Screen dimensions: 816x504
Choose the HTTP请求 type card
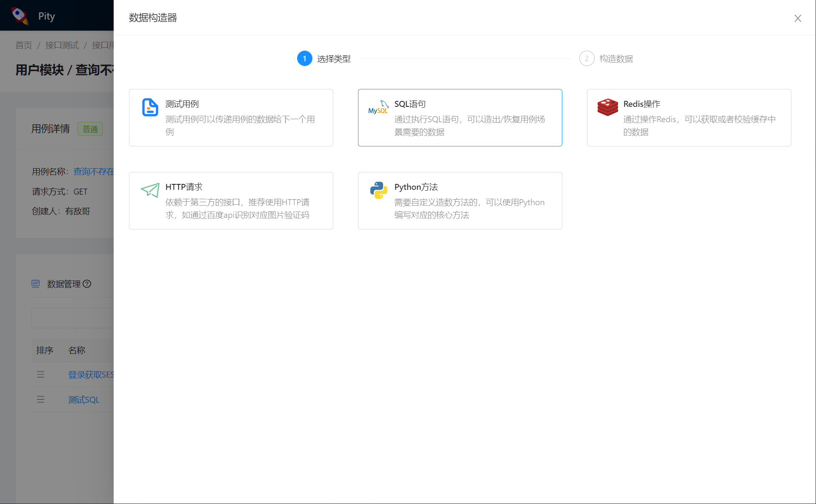pyautogui.click(x=231, y=200)
